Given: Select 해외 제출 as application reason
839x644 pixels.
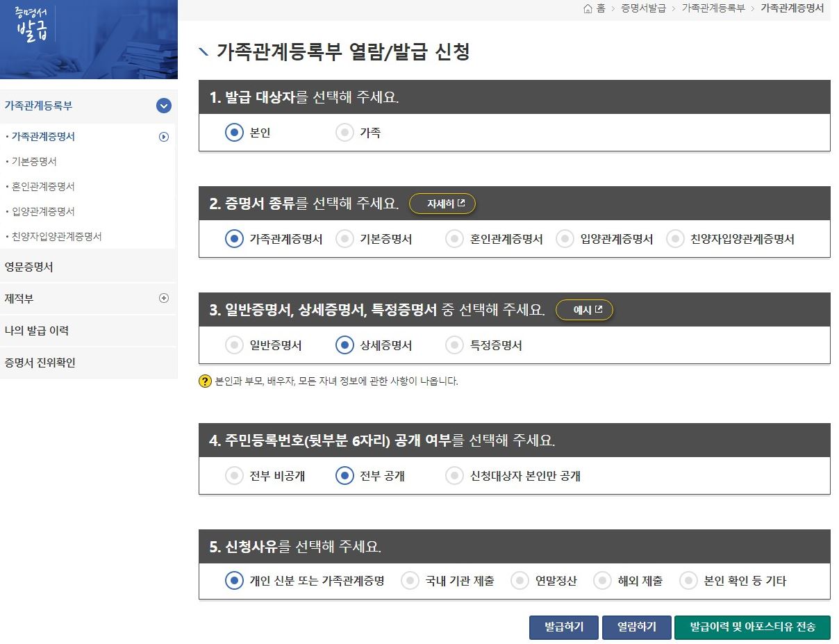Looking at the screenshot, I should click(602, 581).
